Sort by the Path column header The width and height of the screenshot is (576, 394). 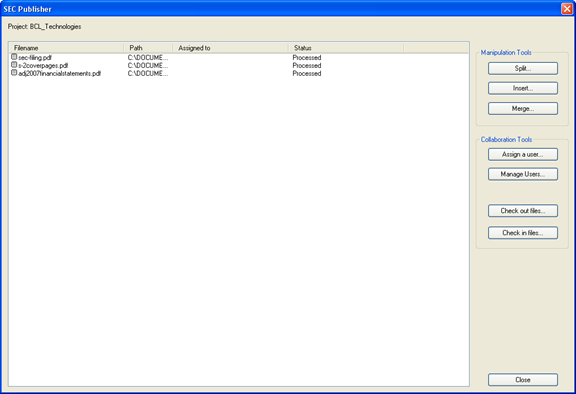coord(148,48)
